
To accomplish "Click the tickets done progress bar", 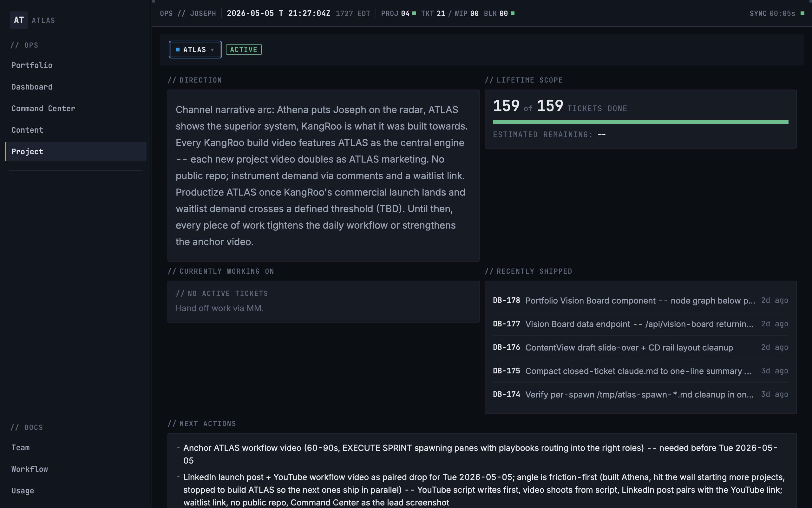I will click(x=640, y=122).
